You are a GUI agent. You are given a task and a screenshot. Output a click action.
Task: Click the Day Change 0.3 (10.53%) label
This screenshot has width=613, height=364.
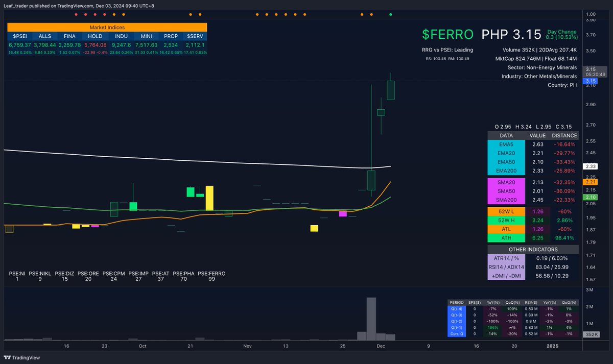click(x=562, y=34)
